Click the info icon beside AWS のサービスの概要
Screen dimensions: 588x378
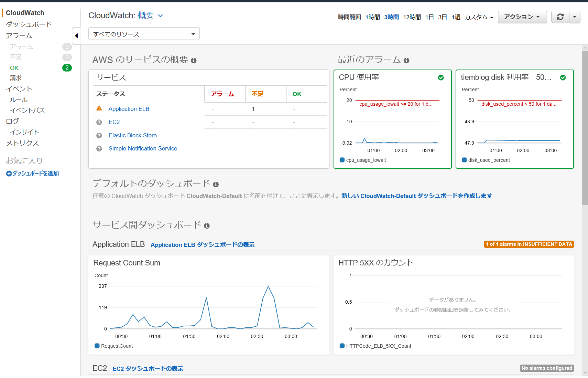click(194, 61)
